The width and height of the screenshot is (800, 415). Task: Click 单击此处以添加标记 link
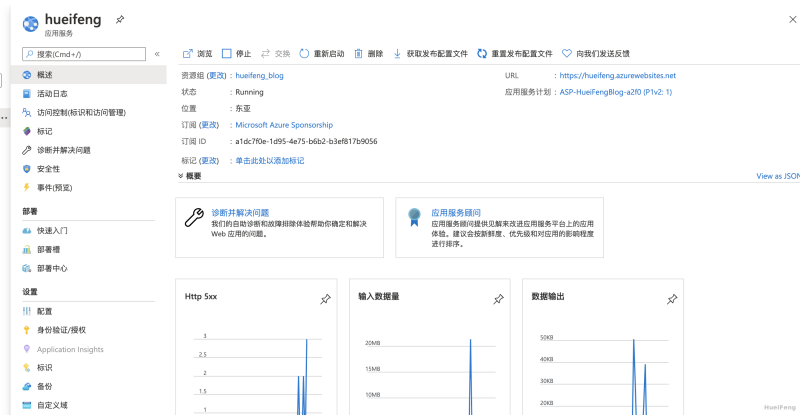(269, 161)
